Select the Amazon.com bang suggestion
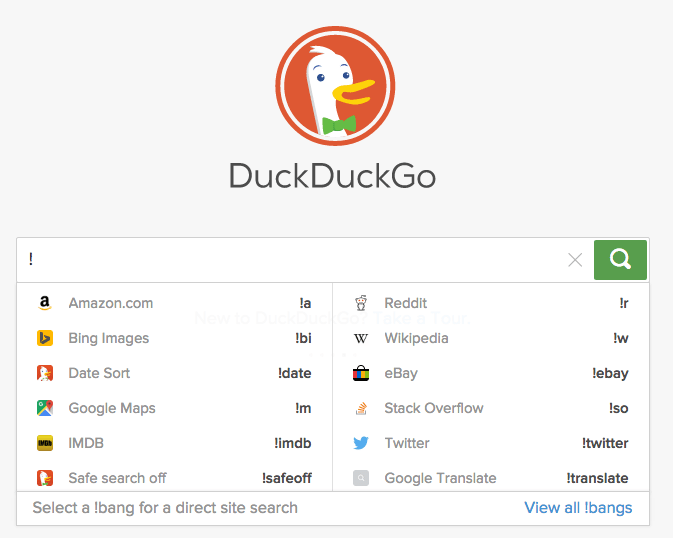673x538 pixels. 175,303
